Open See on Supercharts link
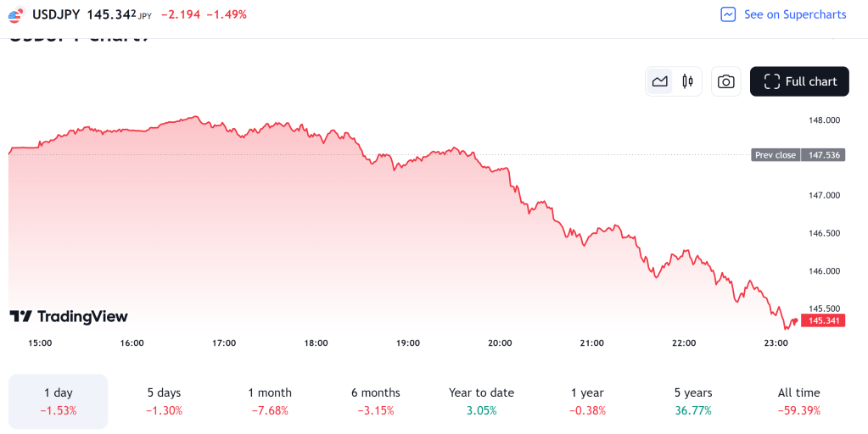The width and height of the screenshot is (868, 434). pyautogui.click(x=795, y=14)
